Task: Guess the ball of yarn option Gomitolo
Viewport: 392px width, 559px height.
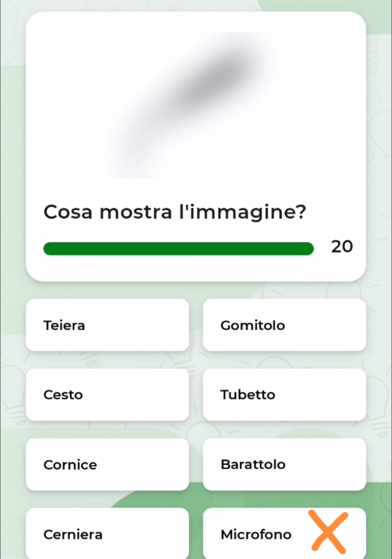Action: pos(284,325)
